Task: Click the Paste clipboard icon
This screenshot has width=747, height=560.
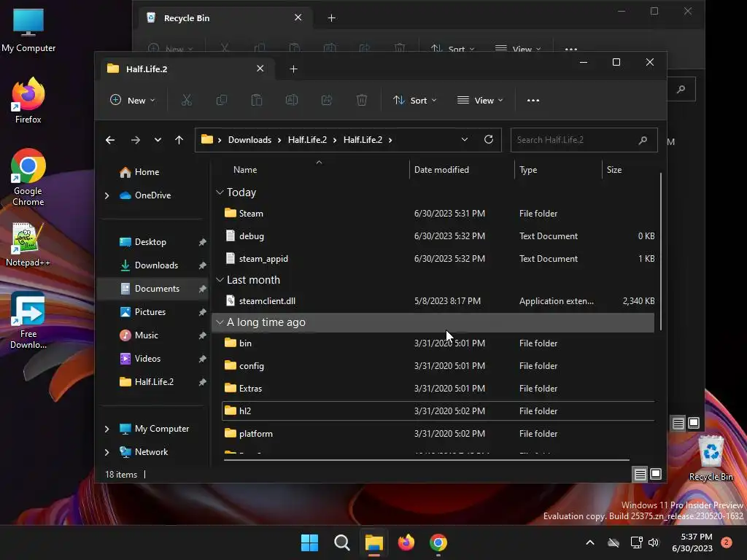Action: 257,100
